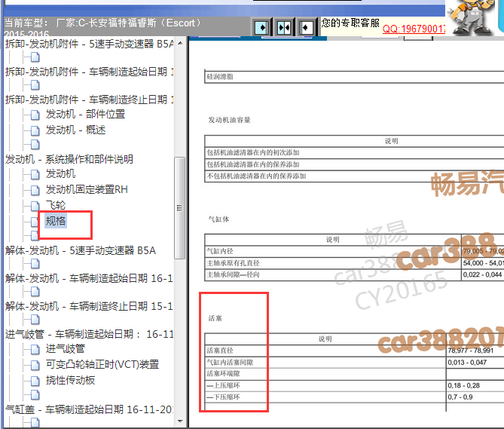Open the 发动机固定装置RH entry

pyautogui.click(x=87, y=189)
